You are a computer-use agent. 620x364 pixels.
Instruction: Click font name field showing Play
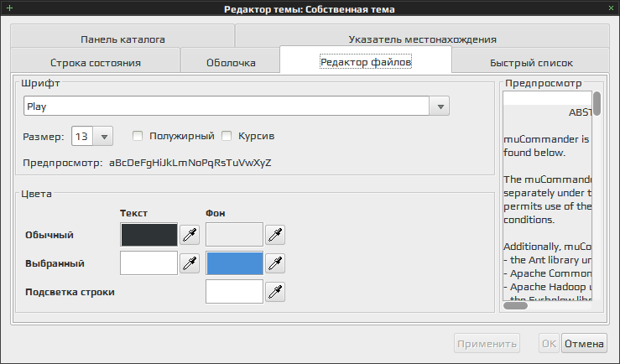click(x=227, y=107)
